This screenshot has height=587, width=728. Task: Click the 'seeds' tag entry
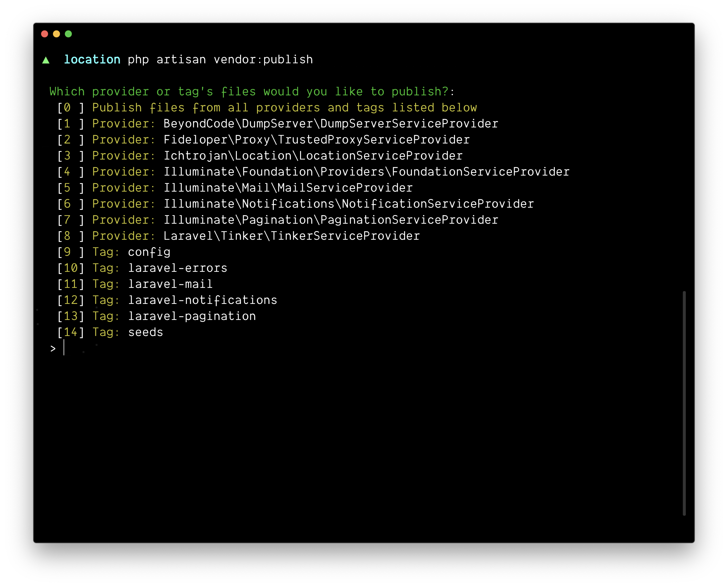110,332
